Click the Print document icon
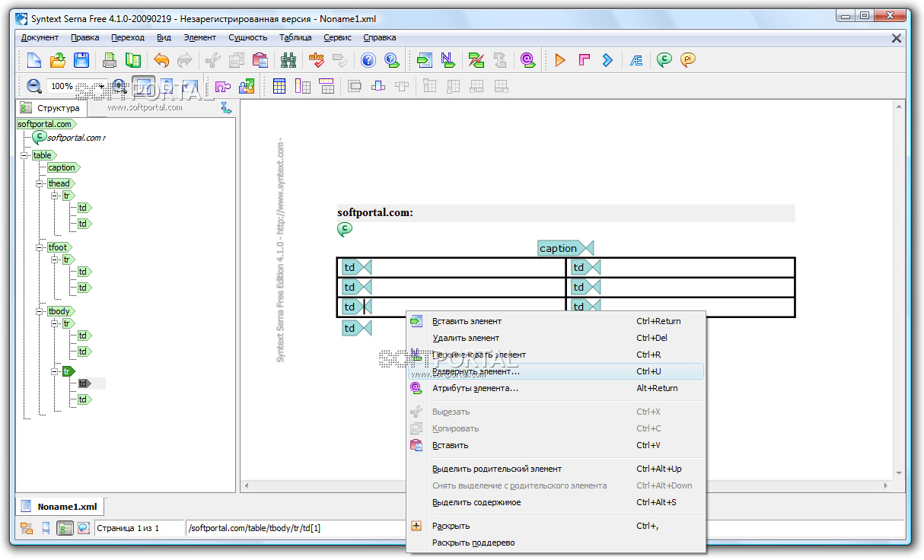The height and width of the screenshot is (560, 924). 110,60
